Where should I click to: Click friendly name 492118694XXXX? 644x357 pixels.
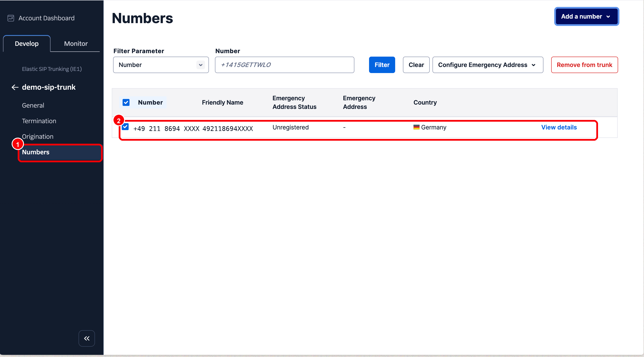pyautogui.click(x=228, y=129)
